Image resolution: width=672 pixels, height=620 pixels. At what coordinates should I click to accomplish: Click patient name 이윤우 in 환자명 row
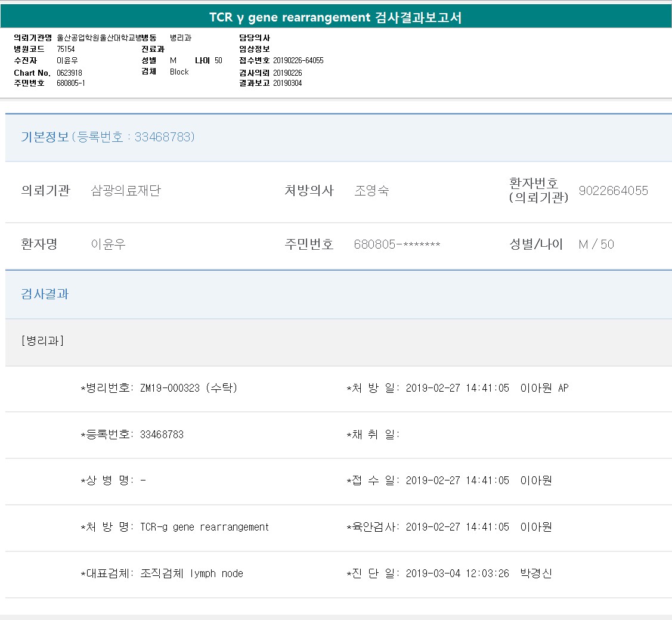[108, 244]
